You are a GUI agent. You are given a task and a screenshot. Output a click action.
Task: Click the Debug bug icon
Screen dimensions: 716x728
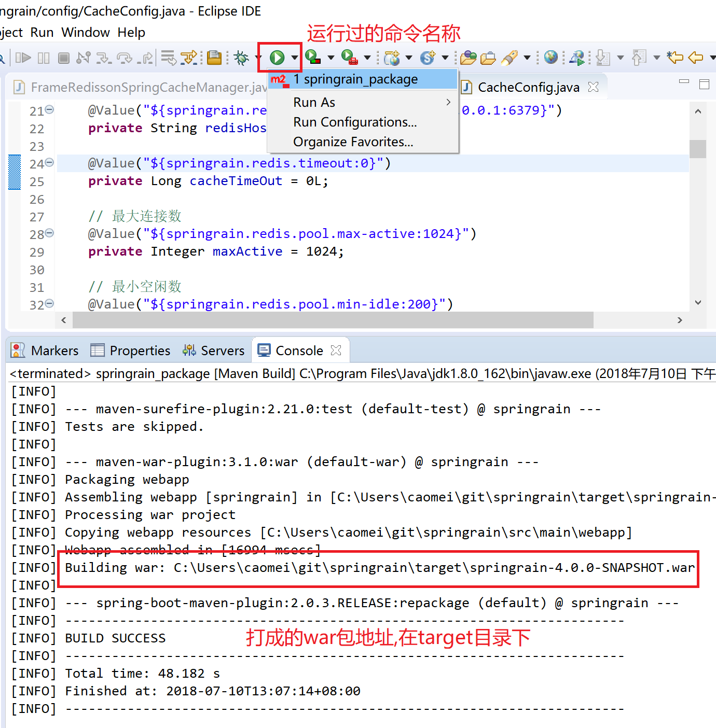click(241, 58)
